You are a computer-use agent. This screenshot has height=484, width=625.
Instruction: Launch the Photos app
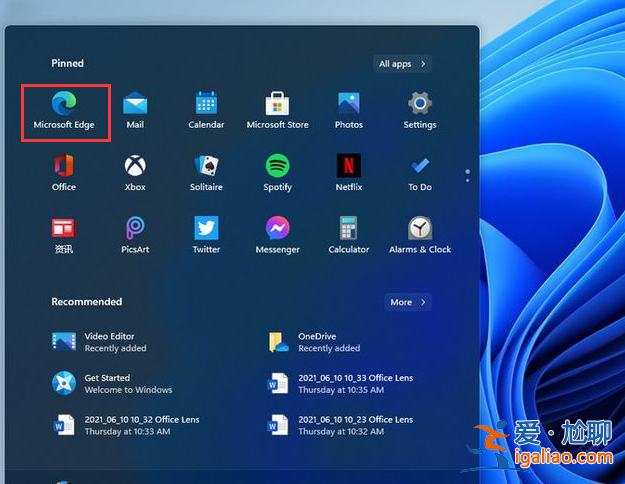point(349,111)
